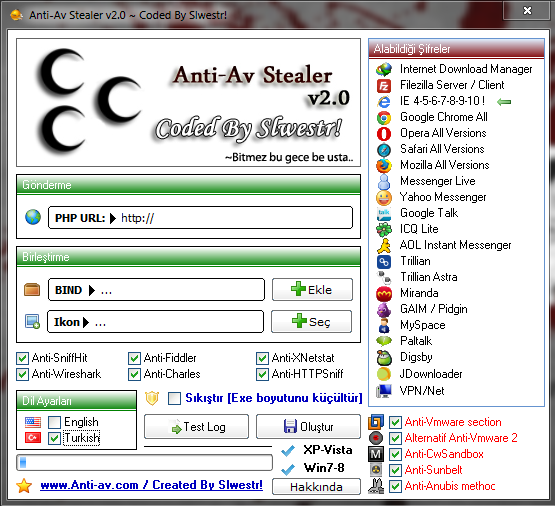
Task: Click the shield icon next to Sıkıştır
Action: click(x=152, y=398)
